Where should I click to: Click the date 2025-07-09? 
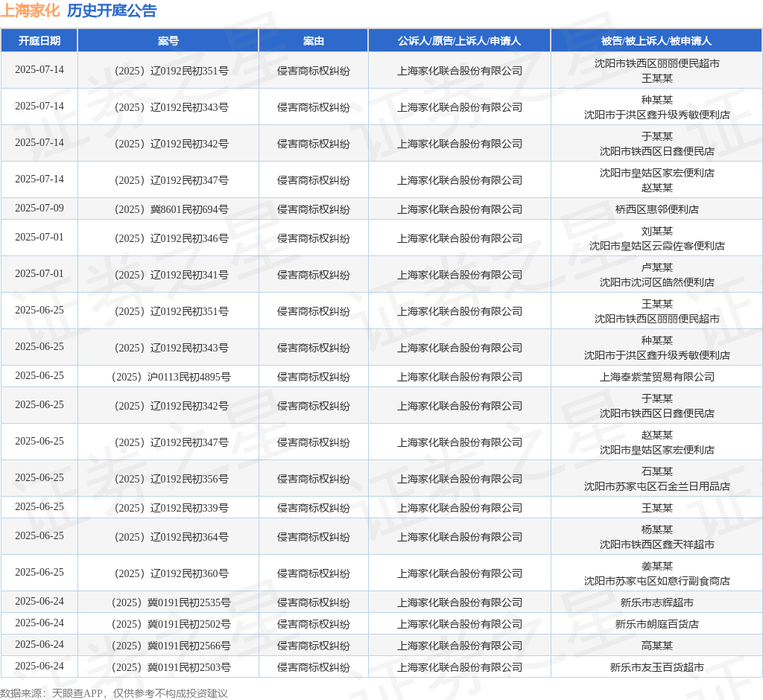coord(39,209)
